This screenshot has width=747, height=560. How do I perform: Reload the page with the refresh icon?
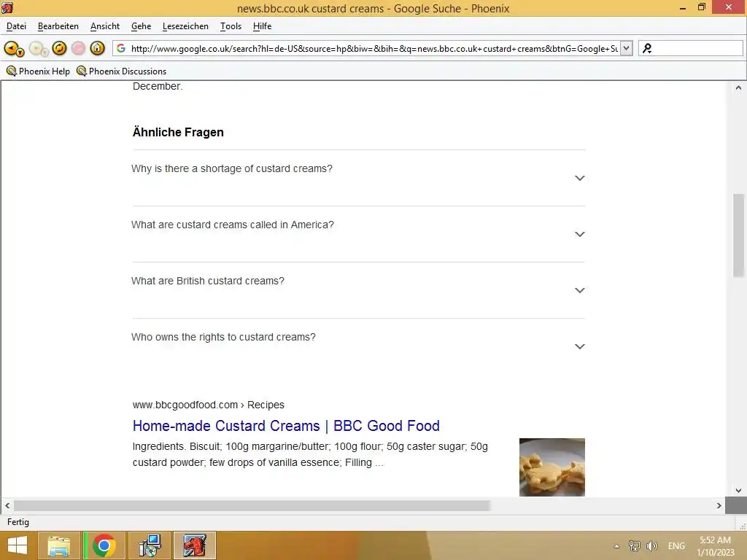[x=60, y=48]
